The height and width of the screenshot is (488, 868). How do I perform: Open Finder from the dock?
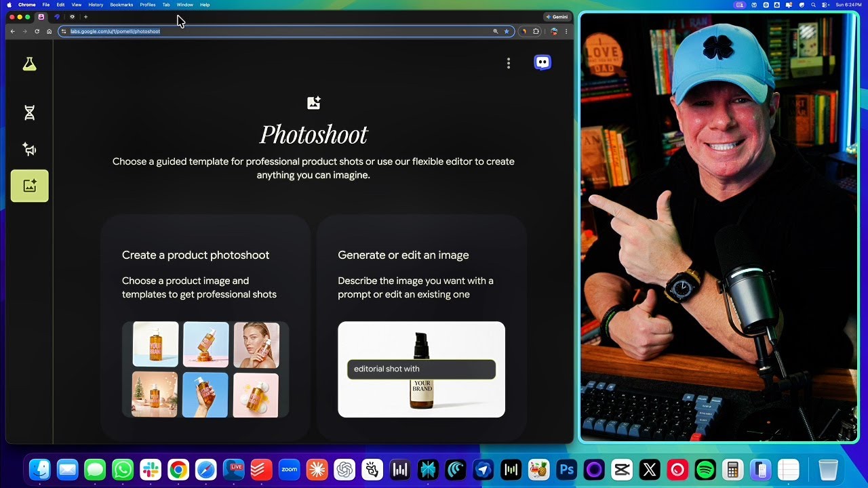[40, 470]
